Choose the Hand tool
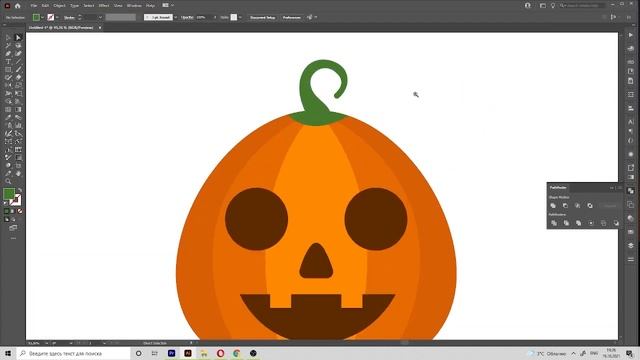Screen dimensions: 640x360 coord(18,173)
